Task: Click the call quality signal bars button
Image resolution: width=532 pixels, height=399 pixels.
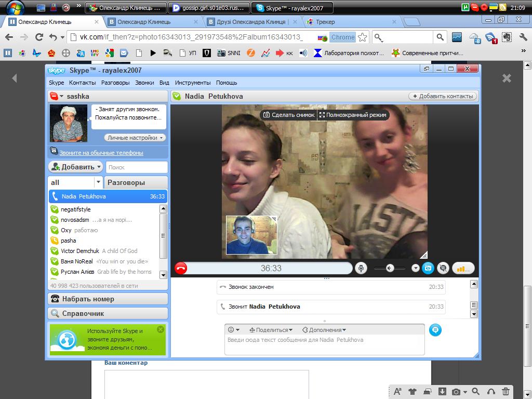Action: pos(463,268)
